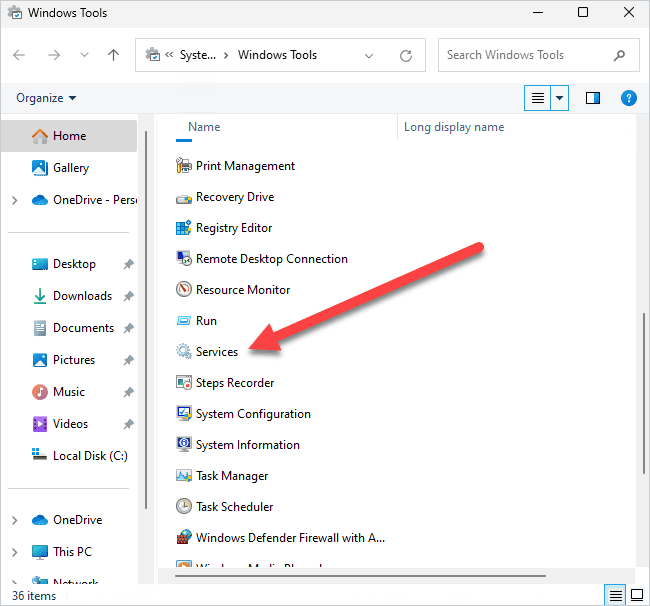
Task: Open the recent locations dropdown
Action: (x=84, y=55)
